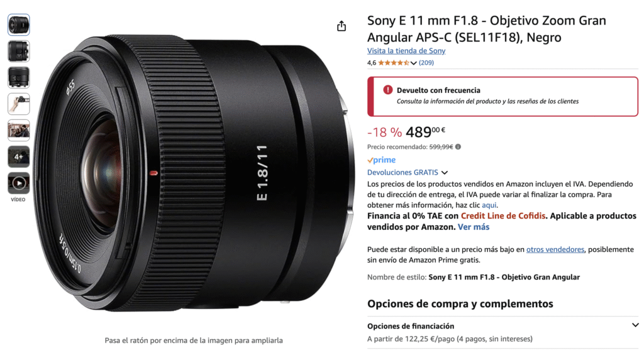Click the info icon beside the recommended price

pyautogui.click(x=458, y=147)
